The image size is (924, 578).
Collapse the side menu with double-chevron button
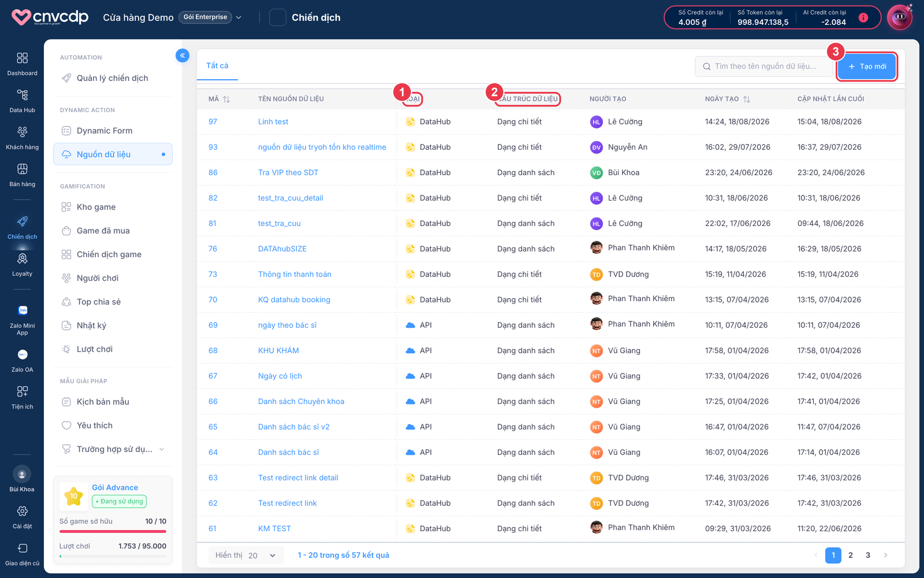182,55
